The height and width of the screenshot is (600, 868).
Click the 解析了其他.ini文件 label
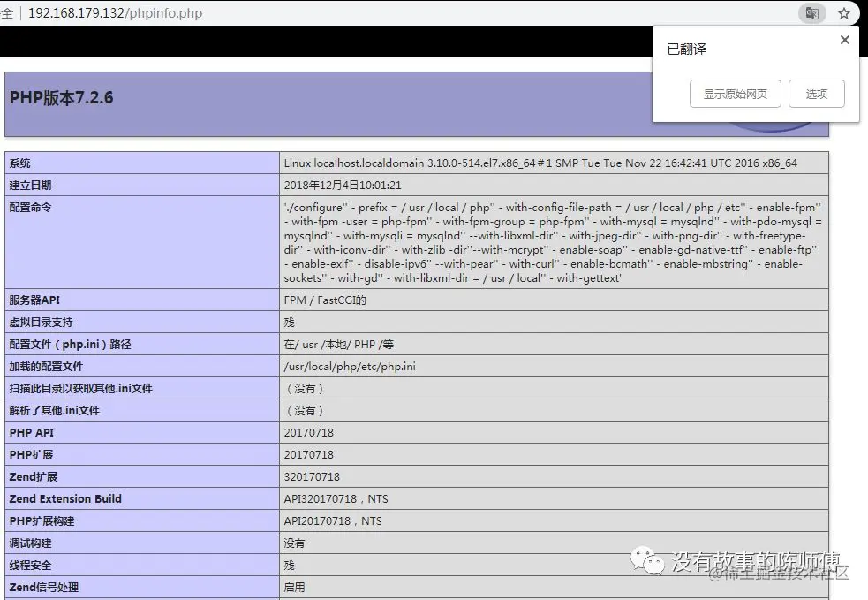point(54,411)
